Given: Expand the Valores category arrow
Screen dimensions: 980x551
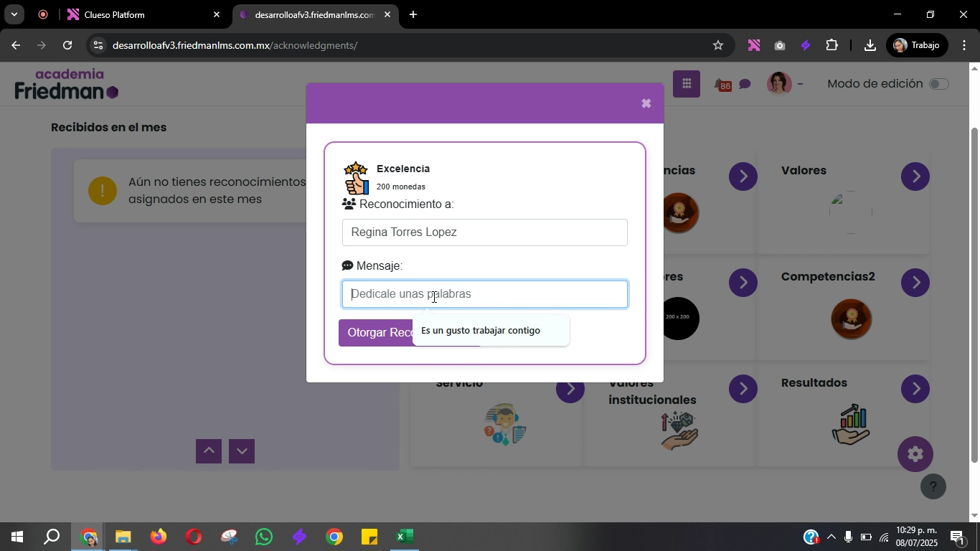Looking at the screenshot, I should click(x=915, y=176).
